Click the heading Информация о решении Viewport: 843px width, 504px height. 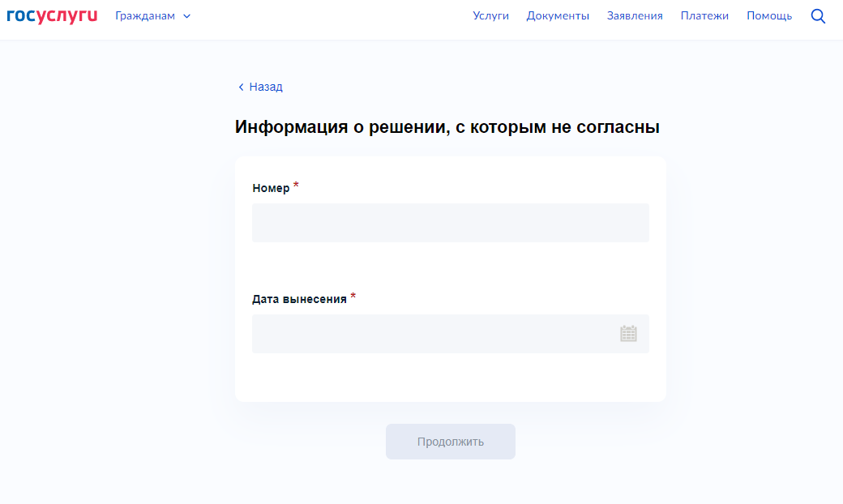447,127
